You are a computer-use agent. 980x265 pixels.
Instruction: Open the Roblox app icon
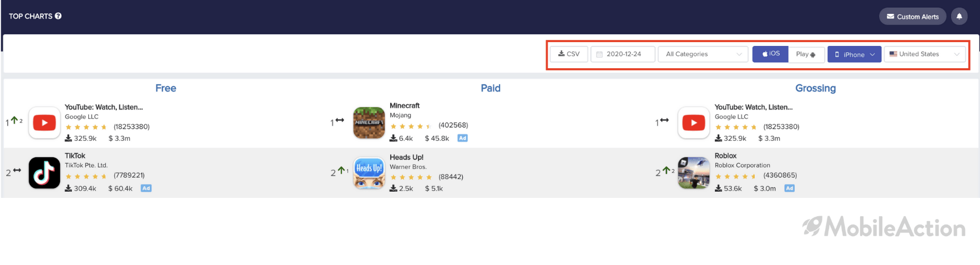(x=694, y=173)
